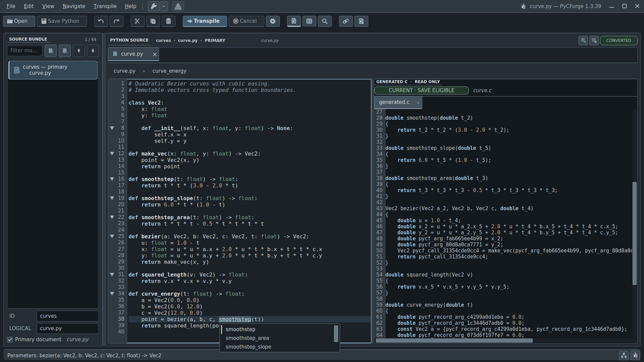Move document up with arrow icon

[79, 51]
